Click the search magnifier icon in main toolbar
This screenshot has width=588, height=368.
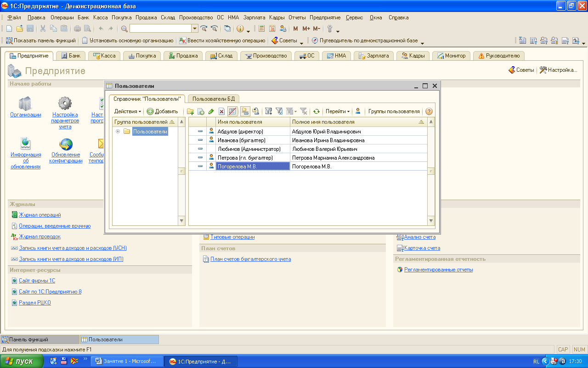[124, 29]
